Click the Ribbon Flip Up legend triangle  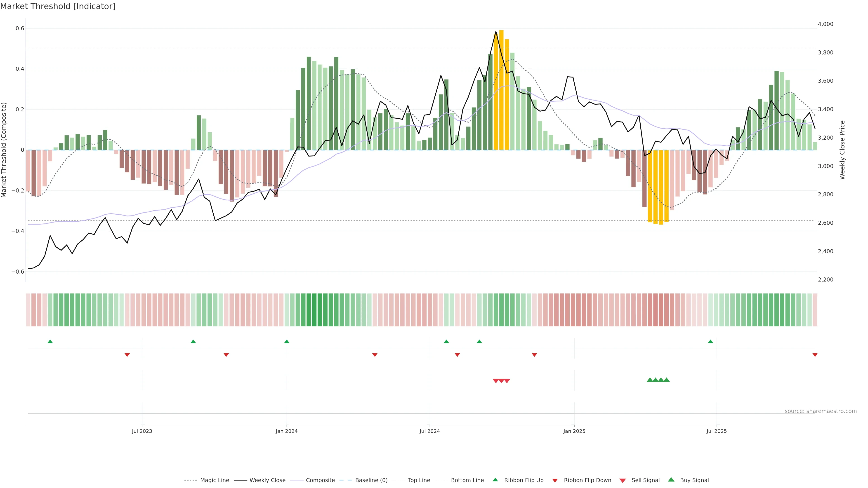(495, 480)
